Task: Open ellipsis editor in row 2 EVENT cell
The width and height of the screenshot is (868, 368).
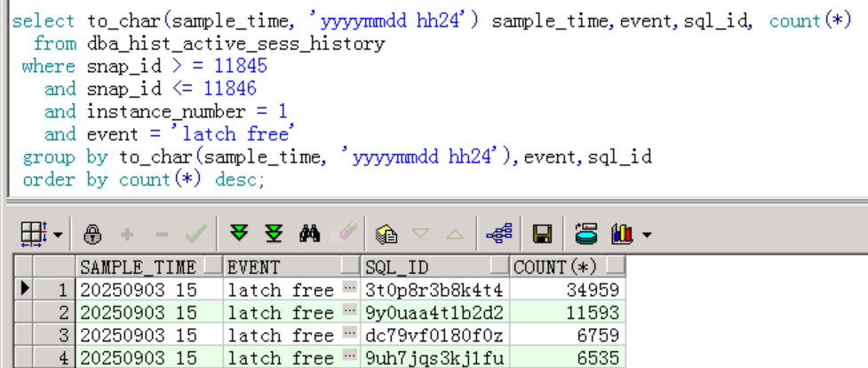Action: 349,311
